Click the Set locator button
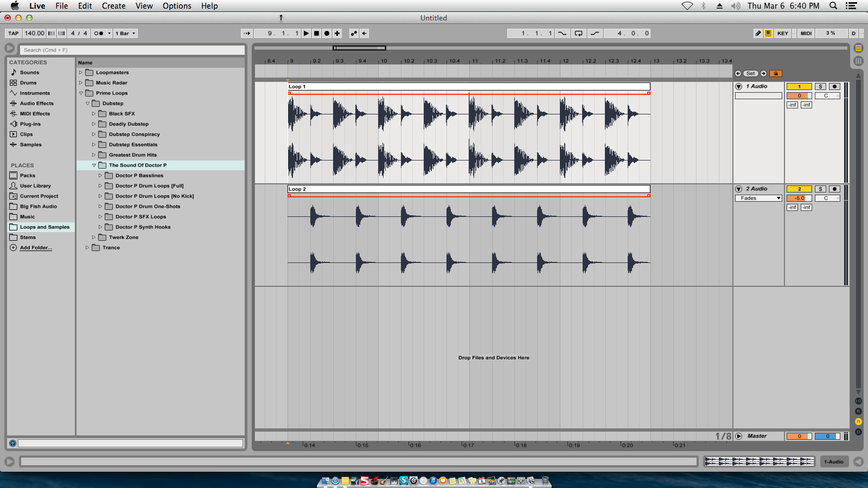The height and width of the screenshot is (488, 868). pos(750,73)
